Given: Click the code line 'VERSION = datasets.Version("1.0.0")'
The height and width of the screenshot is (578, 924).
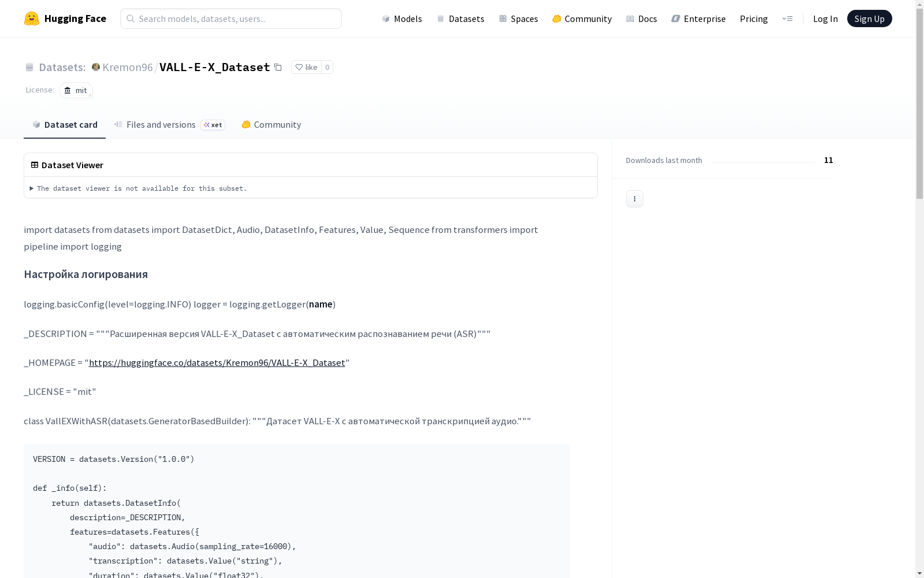Looking at the screenshot, I should click(x=114, y=459).
